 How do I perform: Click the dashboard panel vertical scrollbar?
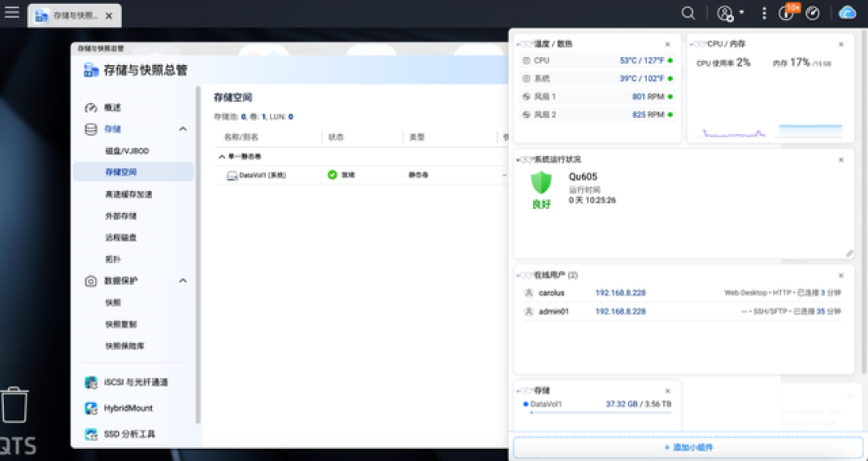[865, 202]
